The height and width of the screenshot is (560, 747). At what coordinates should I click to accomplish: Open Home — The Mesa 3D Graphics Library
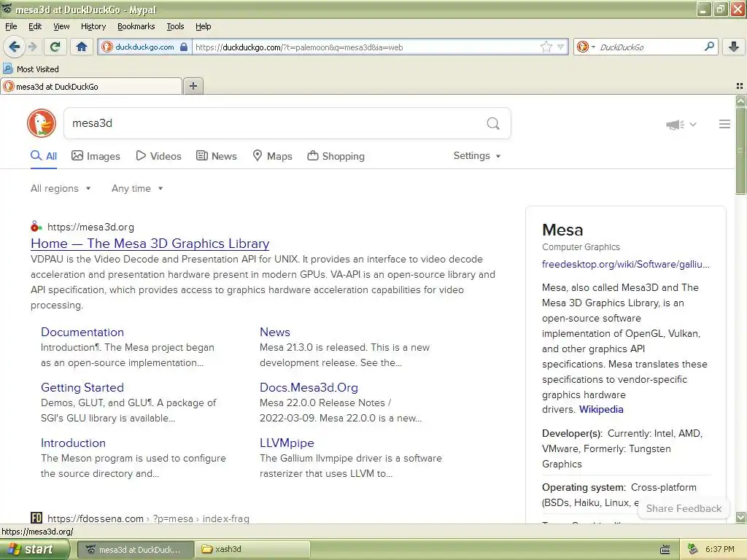(150, 244)
